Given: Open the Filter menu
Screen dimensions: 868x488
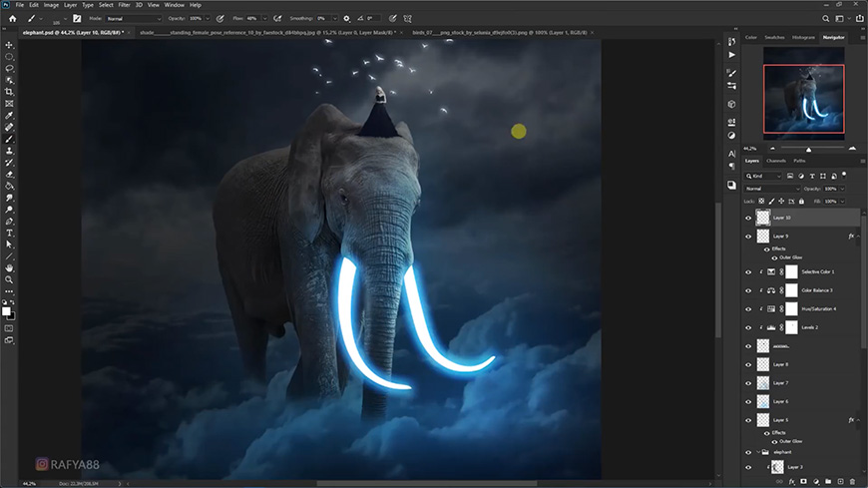Looking at the screenshot, I should tap(124, 5).
